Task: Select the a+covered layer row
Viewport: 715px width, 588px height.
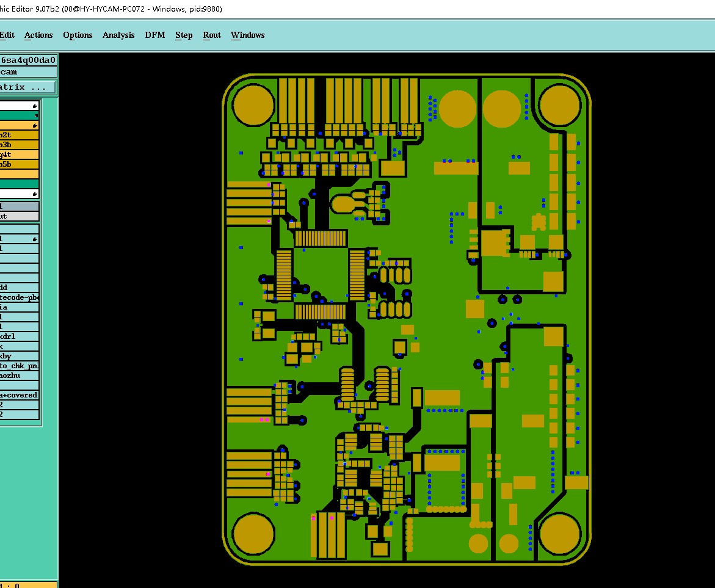Action: [x=19, y=395]
